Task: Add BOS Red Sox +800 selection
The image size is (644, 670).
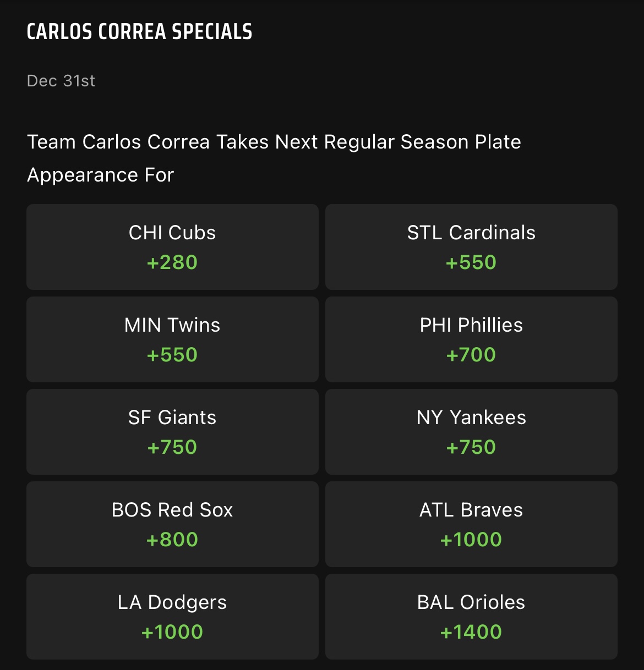Action: [x=172, y=524]
